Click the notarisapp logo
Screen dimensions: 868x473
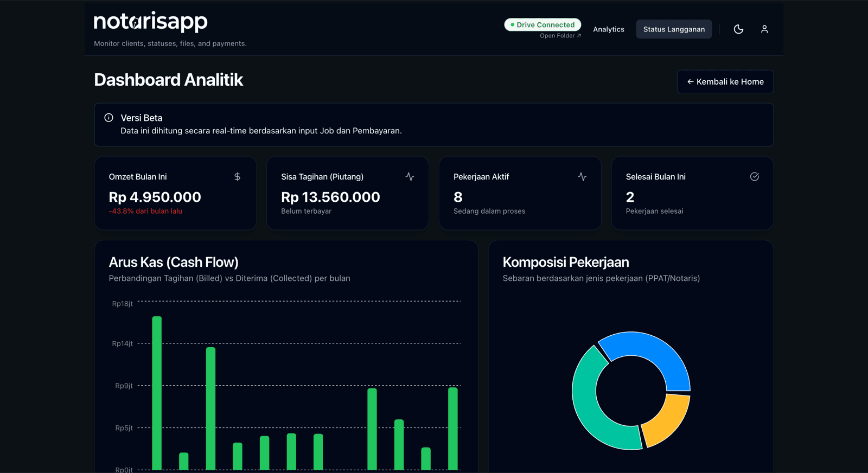coord(151,21)
